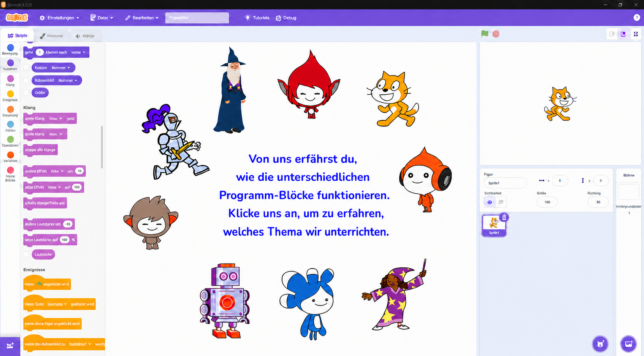This screenshot has height=356, width=644.
Task: Click the orange cat character in tutorial
Action: 392,99
